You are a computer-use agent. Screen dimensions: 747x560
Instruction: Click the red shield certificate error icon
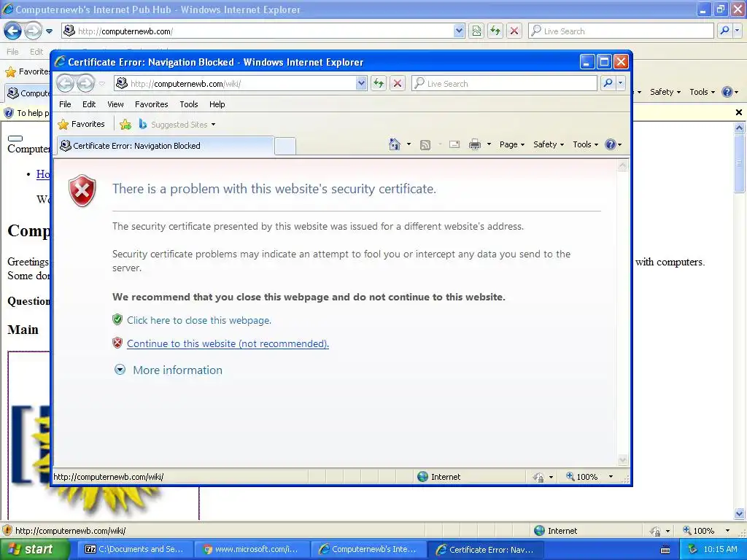[x=82, y=190]
